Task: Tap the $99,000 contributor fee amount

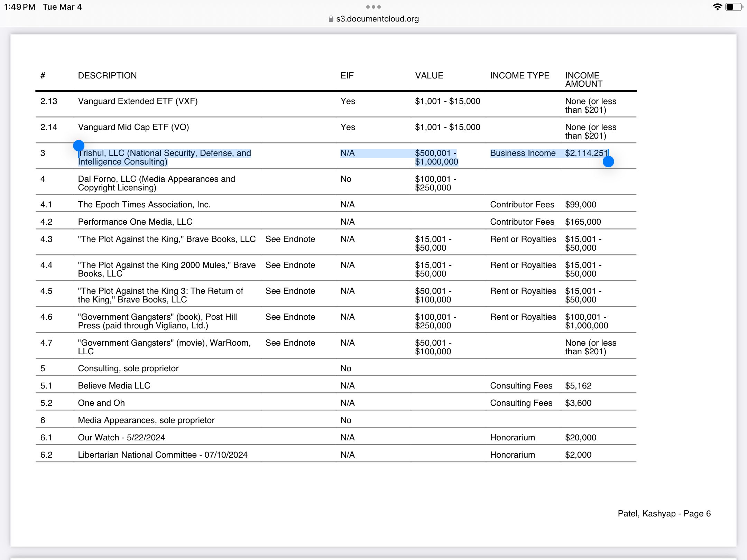Action: [581, 205]
